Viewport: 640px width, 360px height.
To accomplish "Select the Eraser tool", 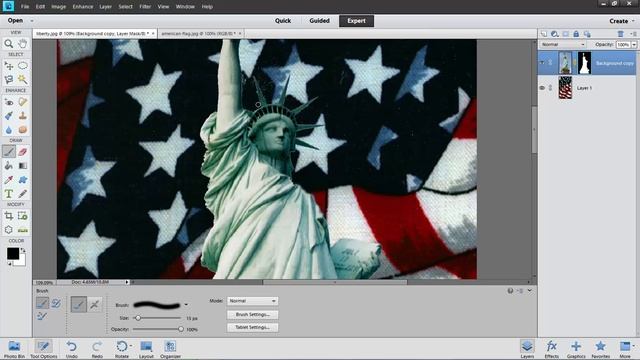I will click(x=23, y=152).
